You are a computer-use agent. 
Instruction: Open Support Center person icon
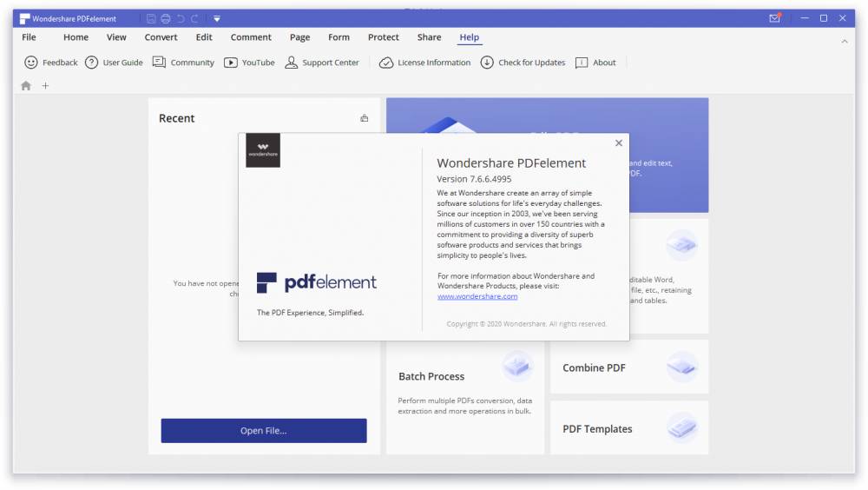(x=291, y=62)
